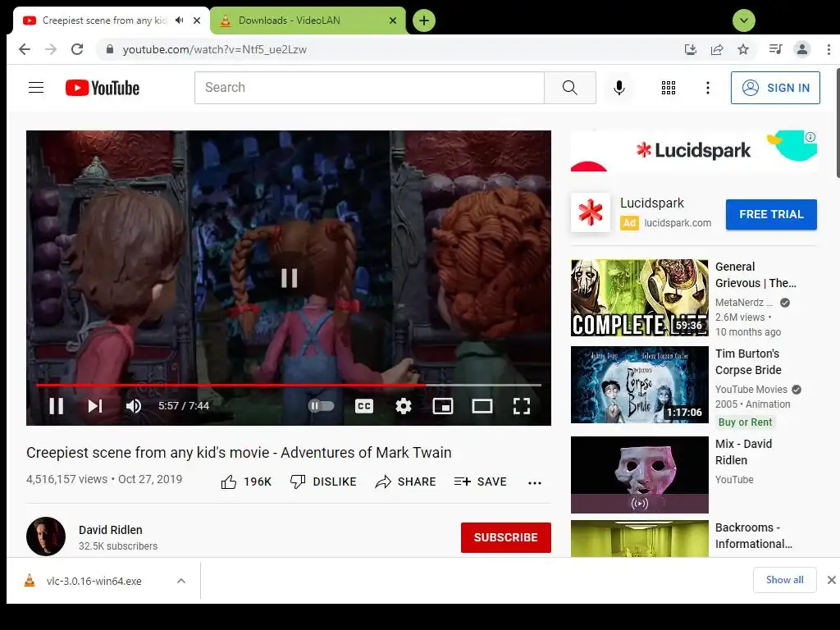Click the page vertical scrollbar
The image size is (840, 630).
[838, 123]
